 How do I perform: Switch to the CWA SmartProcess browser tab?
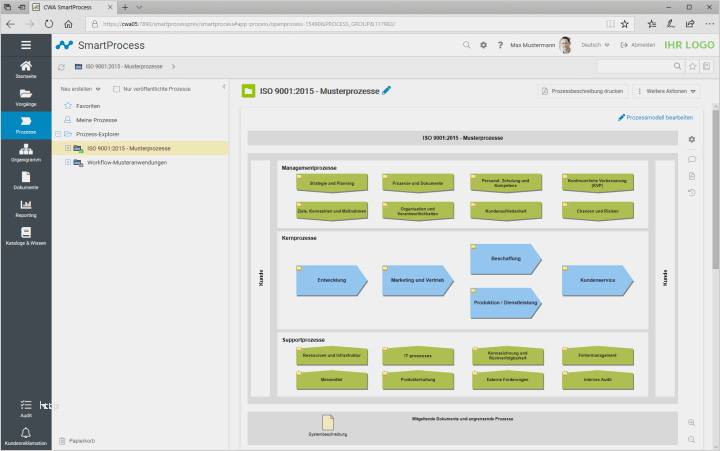tap(73, 7)
